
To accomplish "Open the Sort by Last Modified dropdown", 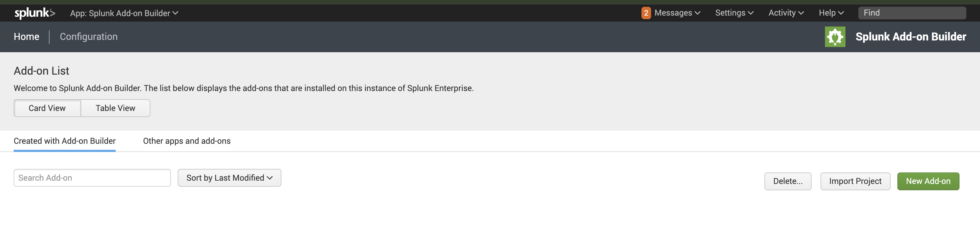I will pos(229,178).
